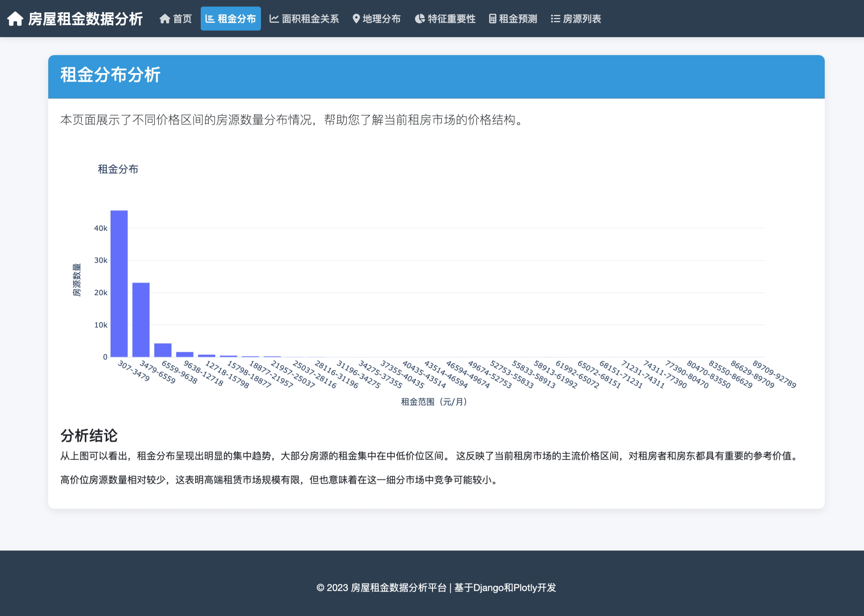Click the 6559-9638 rent range bar
This screenshot has height=616, width=864.
click(x=163, y=350)
